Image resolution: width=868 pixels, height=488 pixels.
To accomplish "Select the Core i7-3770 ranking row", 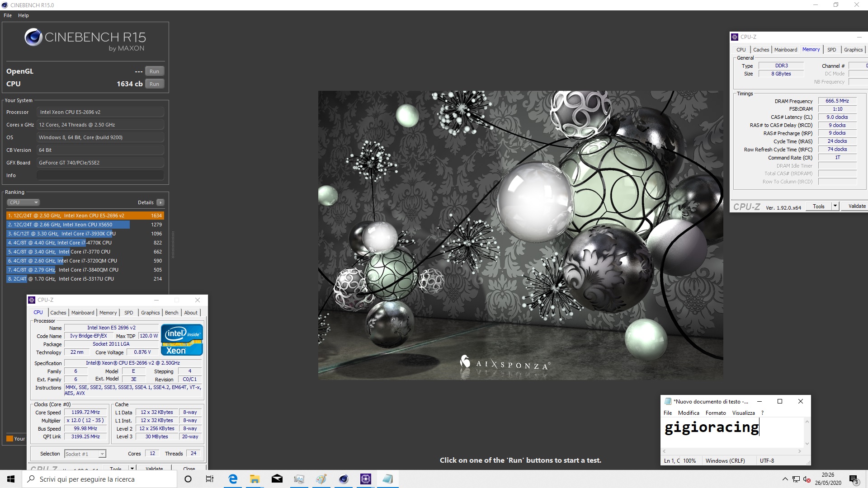I will coord(85,252).
